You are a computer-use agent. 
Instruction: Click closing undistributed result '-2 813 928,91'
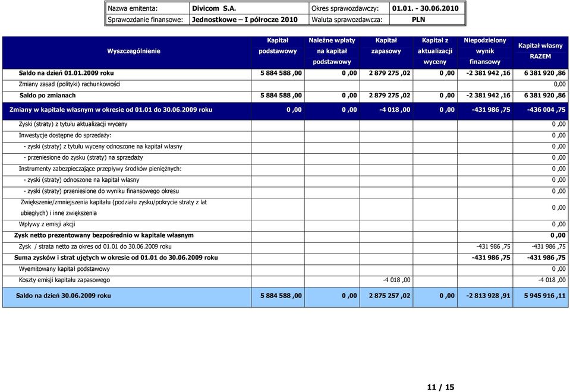[488, 296]
